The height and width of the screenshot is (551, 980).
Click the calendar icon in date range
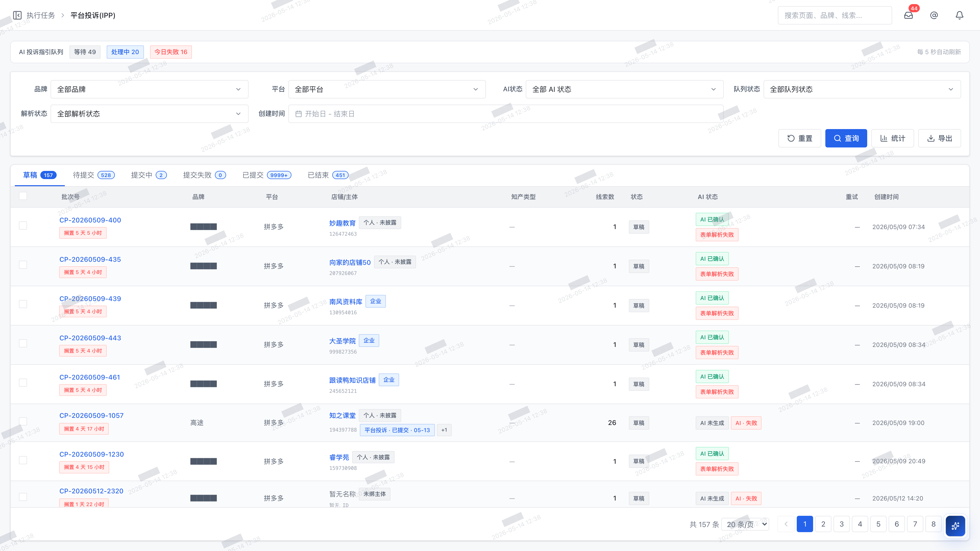[299, 114]
